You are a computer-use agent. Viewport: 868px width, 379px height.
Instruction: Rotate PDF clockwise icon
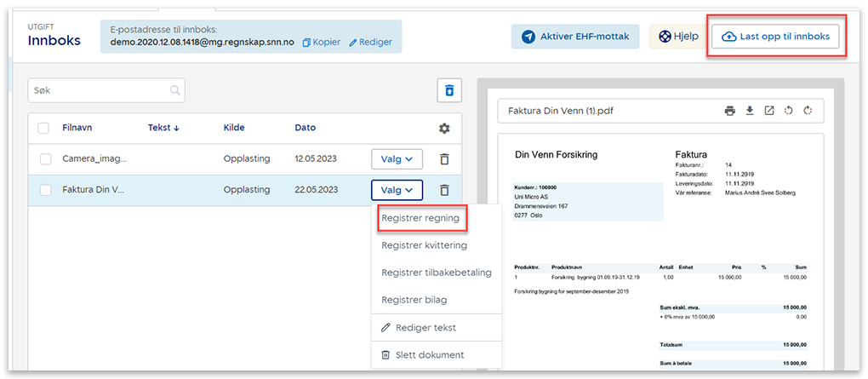[x=808, y=111]
